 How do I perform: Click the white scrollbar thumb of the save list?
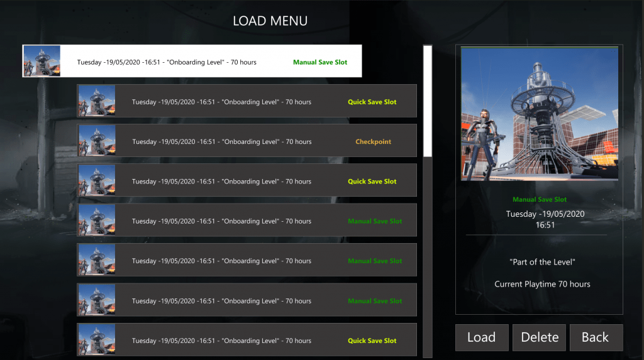click(x=428, y=101)
